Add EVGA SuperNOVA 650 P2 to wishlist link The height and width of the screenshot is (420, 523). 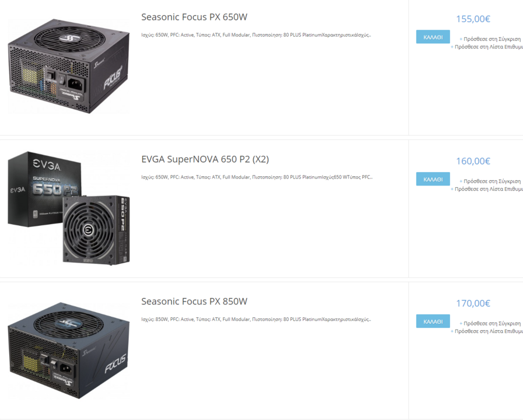487,189
